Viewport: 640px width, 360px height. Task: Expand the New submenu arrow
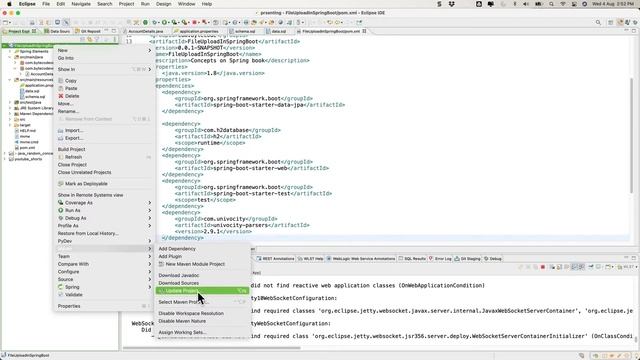(x=149, y=51)
